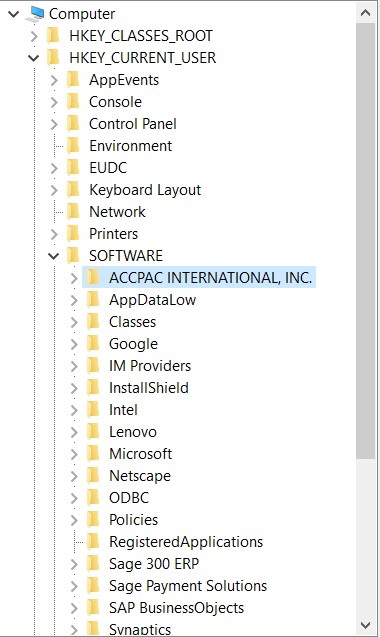This screenshot has width=380, height=637.
Task: Click the Keyboard Layout folder icon
Action: tap(73, 190)
